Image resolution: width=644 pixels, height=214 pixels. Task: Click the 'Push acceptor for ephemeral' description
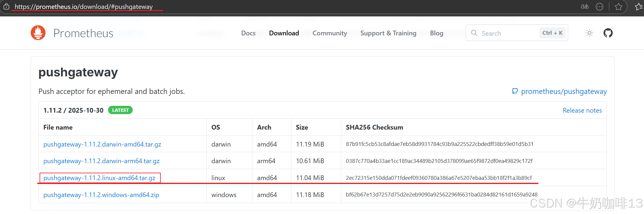112,91
